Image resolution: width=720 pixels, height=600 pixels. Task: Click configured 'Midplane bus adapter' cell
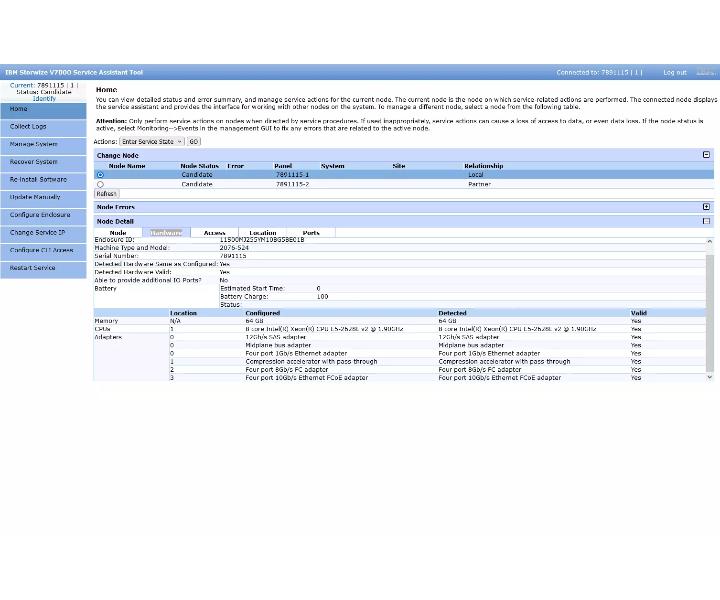(x=278, y=345)
